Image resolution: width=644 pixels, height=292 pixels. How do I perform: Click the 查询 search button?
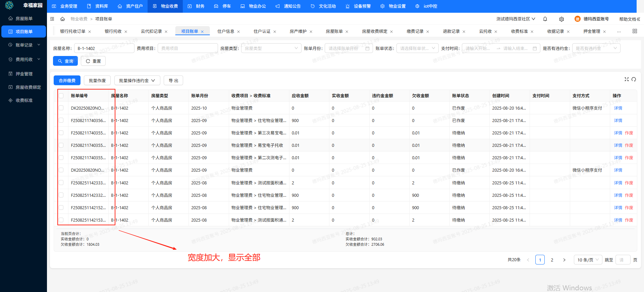[x=65, y=61]
